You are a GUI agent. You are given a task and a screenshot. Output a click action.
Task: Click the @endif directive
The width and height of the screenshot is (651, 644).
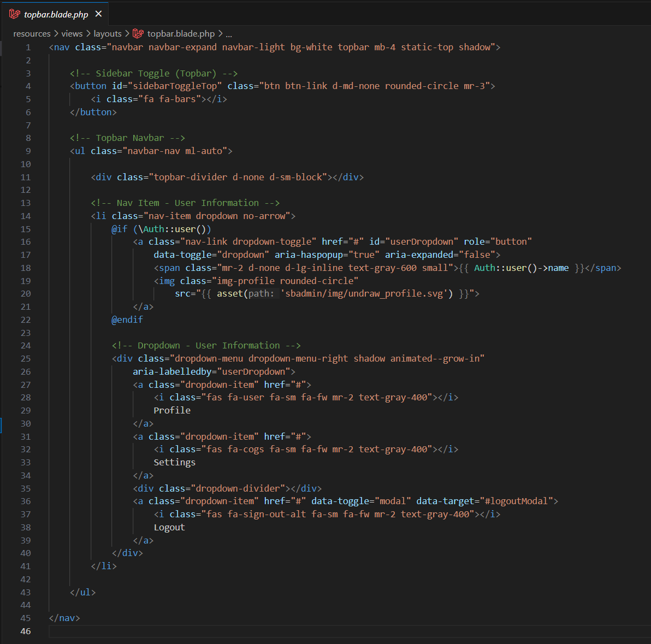coord(127,320)
